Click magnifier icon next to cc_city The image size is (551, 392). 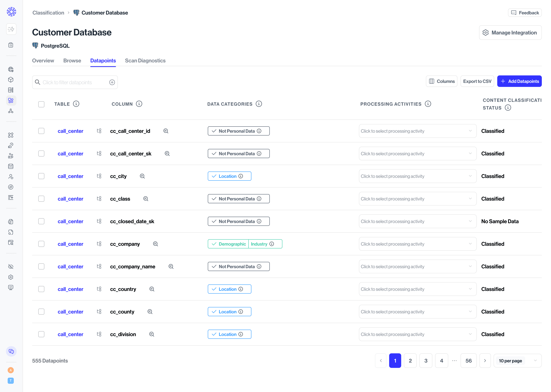coord(142,176)
